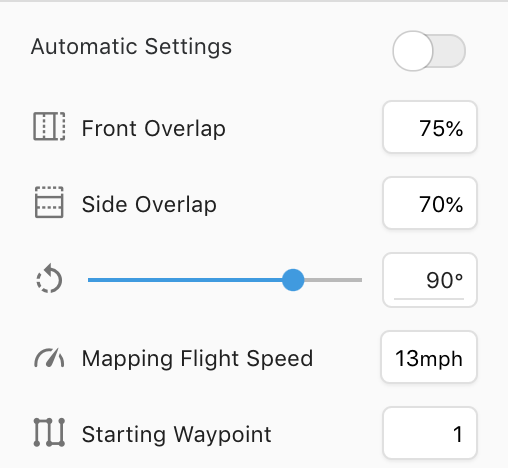Click the Automatic Settings label
This screenshot has width=508, height=468.
131,46
